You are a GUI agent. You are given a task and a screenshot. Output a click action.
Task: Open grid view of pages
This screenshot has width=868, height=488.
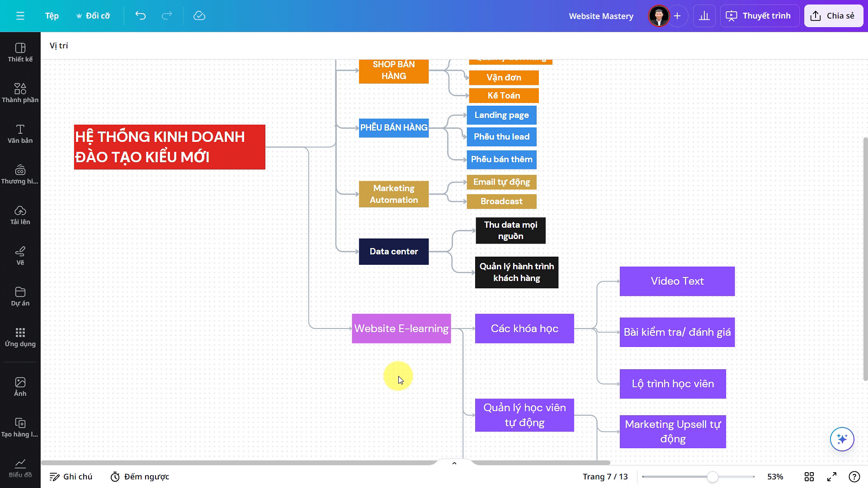[x=809, y=477]
